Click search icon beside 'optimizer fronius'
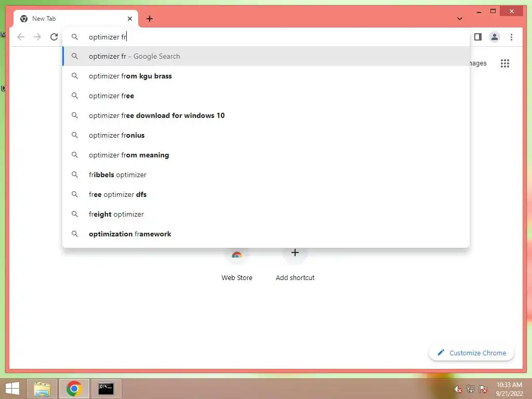 tap(75, 135)
